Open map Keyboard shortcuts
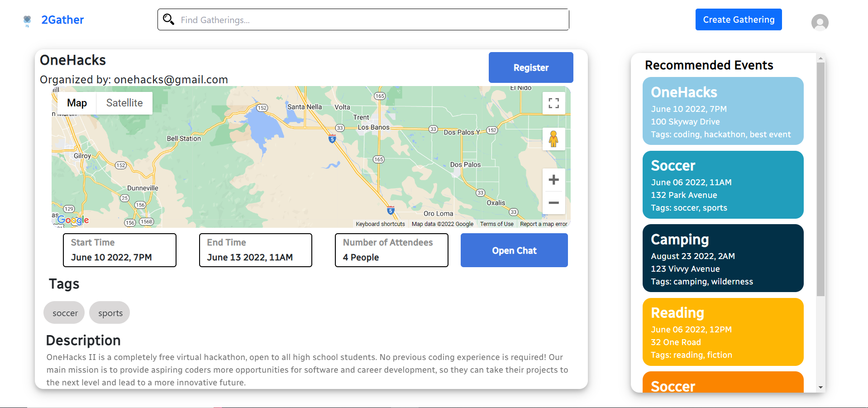Image resolution: width=868 pixels, height=408 pixels. (380, 224)
